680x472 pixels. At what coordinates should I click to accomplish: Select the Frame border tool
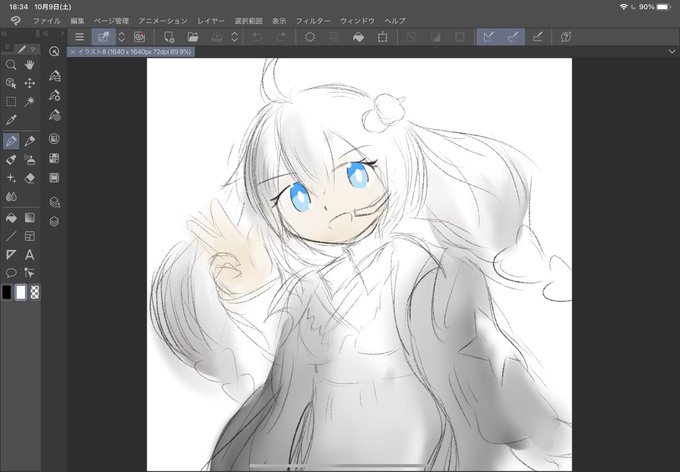coord(29,236)
